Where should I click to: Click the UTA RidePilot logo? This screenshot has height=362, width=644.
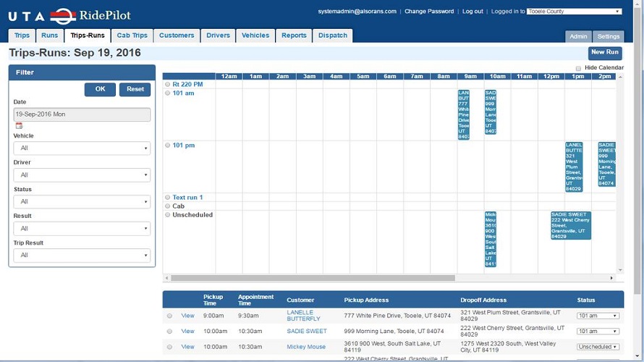(69, 16)
